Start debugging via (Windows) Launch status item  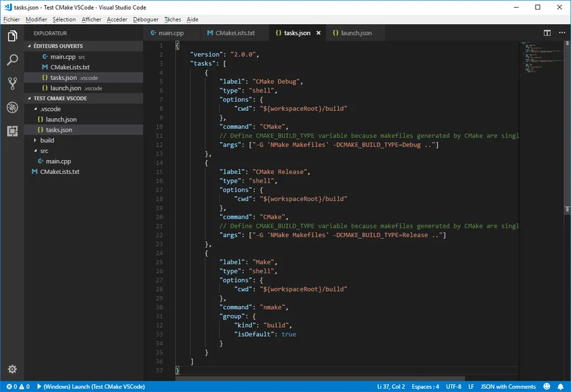pos(91,386)
